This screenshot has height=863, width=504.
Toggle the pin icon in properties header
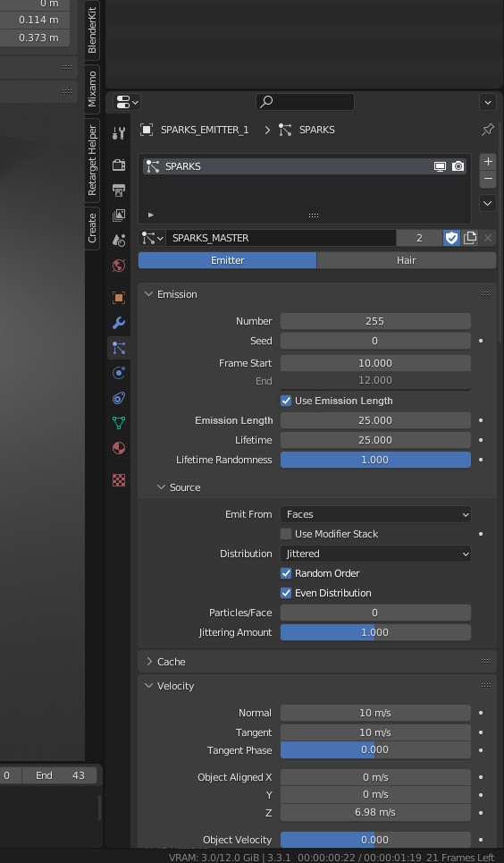tap(488, 130)
